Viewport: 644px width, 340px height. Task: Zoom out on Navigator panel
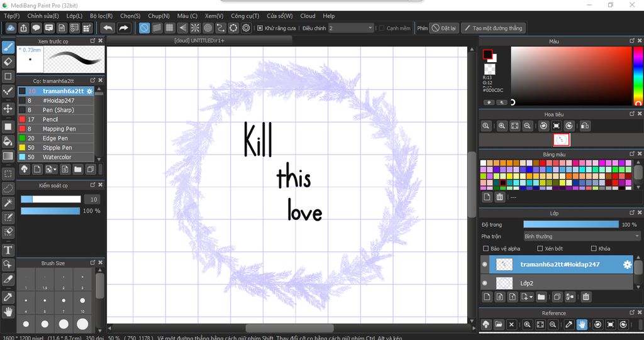[x=528, y=126]
